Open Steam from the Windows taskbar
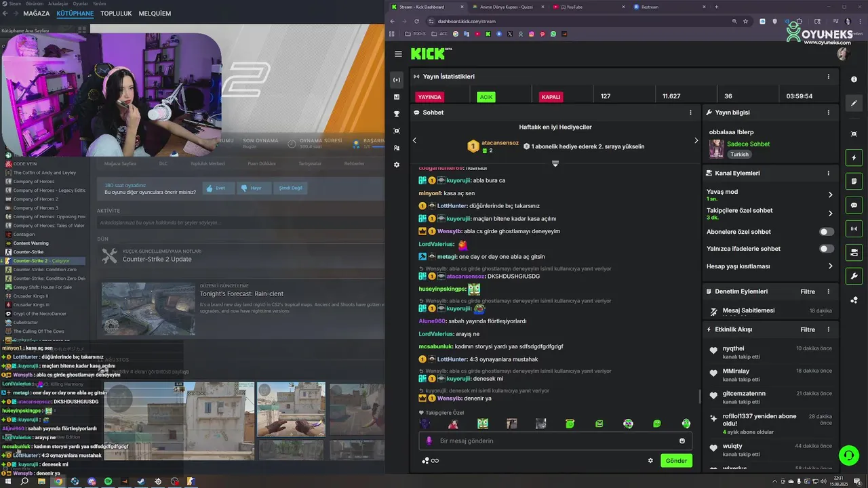The height and width of the screenshot is (488, 868). (141, 481)
